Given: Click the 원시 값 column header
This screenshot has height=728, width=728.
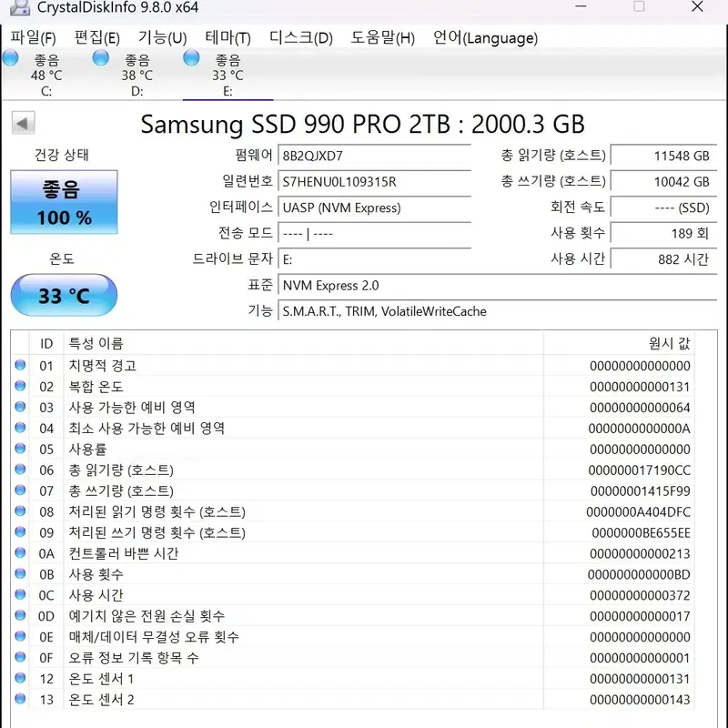Looking at the screenshot, I should pos(619,343).
